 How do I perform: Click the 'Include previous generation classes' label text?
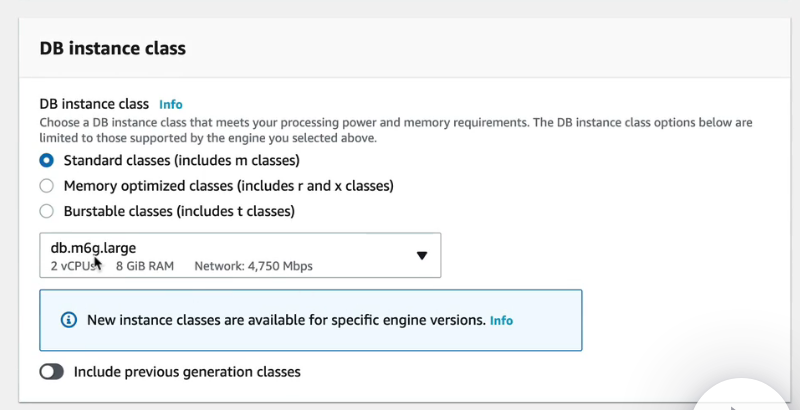click(x=187, y=372)
